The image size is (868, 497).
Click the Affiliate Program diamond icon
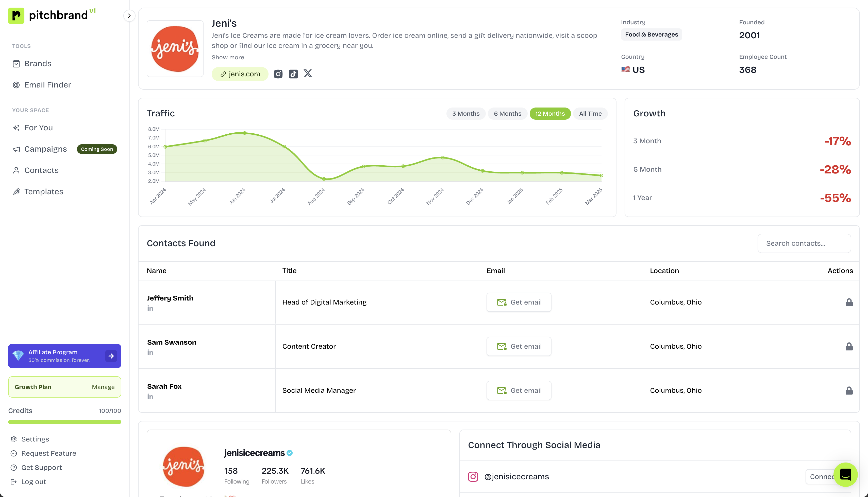click(18, 356)
